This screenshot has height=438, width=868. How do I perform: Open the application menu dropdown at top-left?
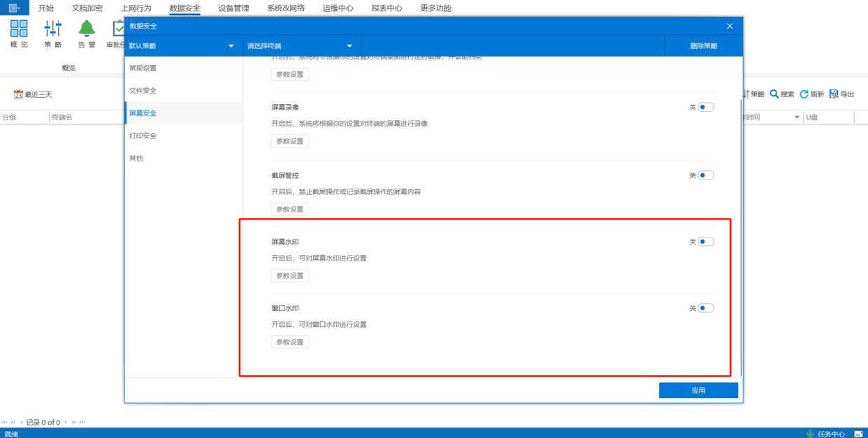[14, 8]
